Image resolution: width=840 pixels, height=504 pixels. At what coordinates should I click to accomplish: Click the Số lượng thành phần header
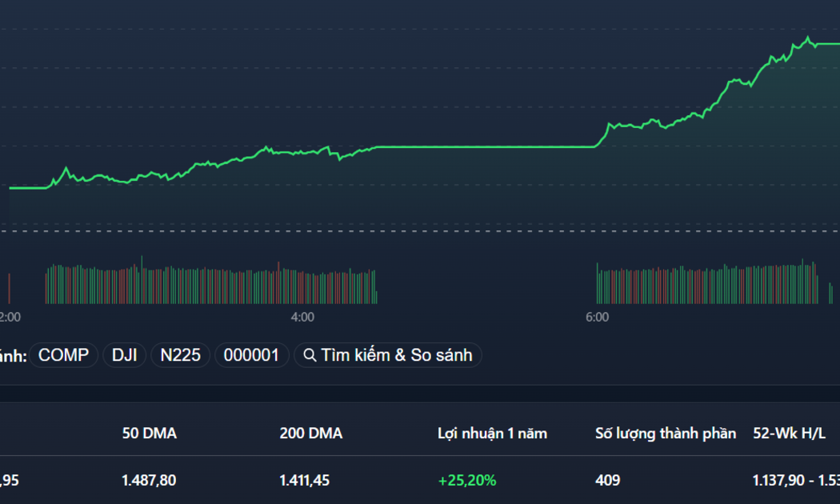[666, 434]
